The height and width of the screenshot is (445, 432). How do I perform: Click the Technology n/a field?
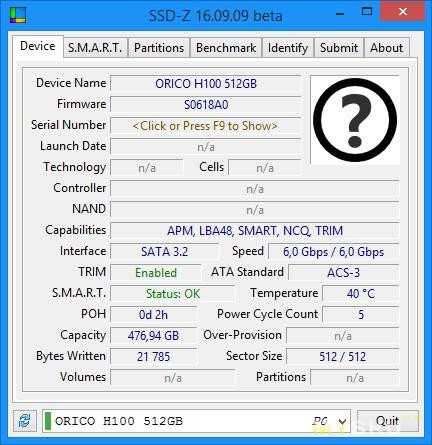(147, 168)
